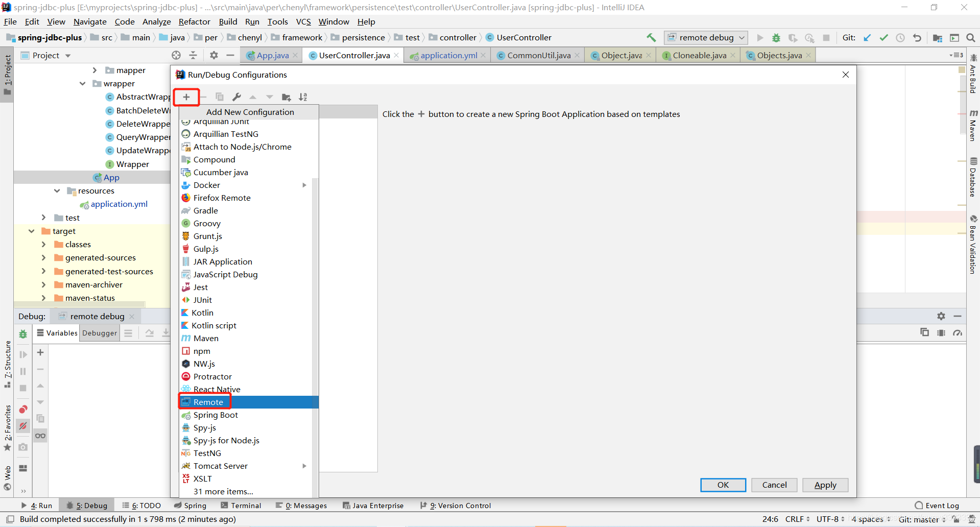Click the OK button
Image resolution: width=980 pixels, height=527 pixels.
tap(723, 485)
